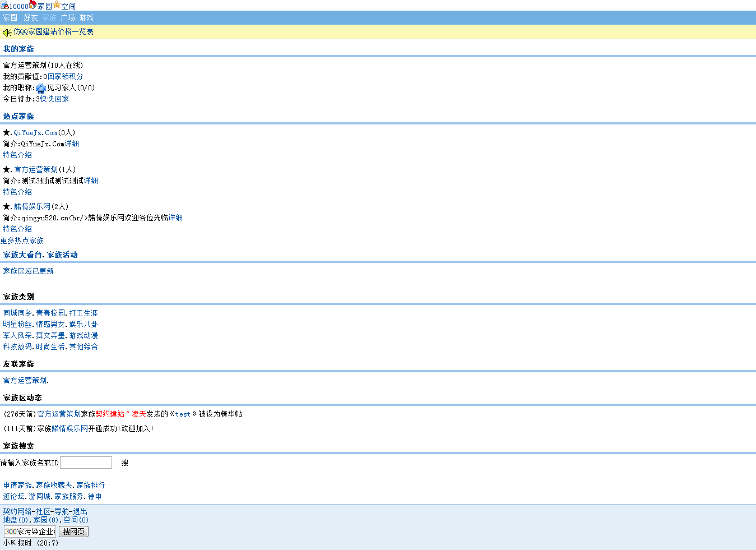756x550 pixels.
Task: Open the 申请家族 link
Action: 17,486
